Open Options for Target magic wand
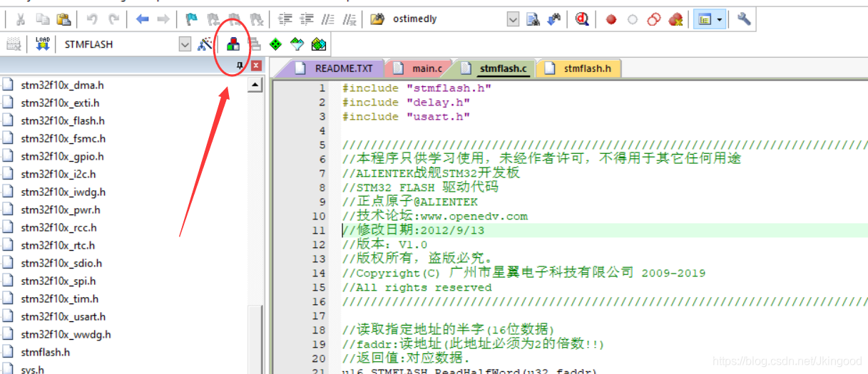Image resolution: width=868 pixels, height=374 pixels. [205, 44]
